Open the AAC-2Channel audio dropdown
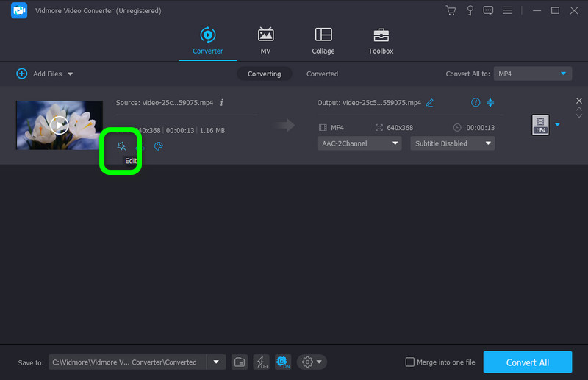Image resolution: width=588 pixels, height=380 pixels. (x=359, y=143)
